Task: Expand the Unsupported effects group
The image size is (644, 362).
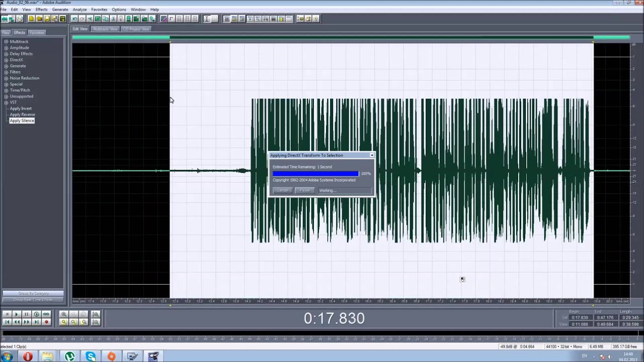Action: click(6, 96)
